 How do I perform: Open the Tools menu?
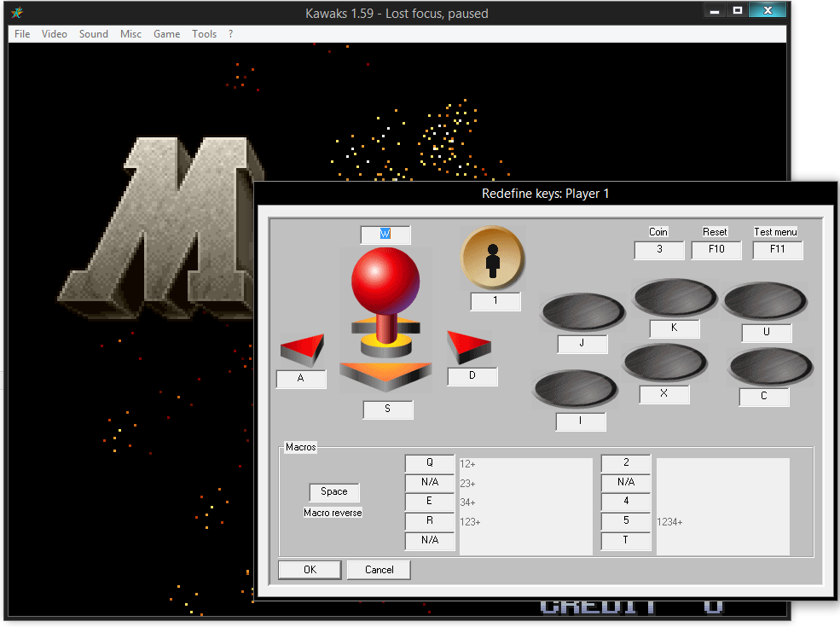(204, 34)
